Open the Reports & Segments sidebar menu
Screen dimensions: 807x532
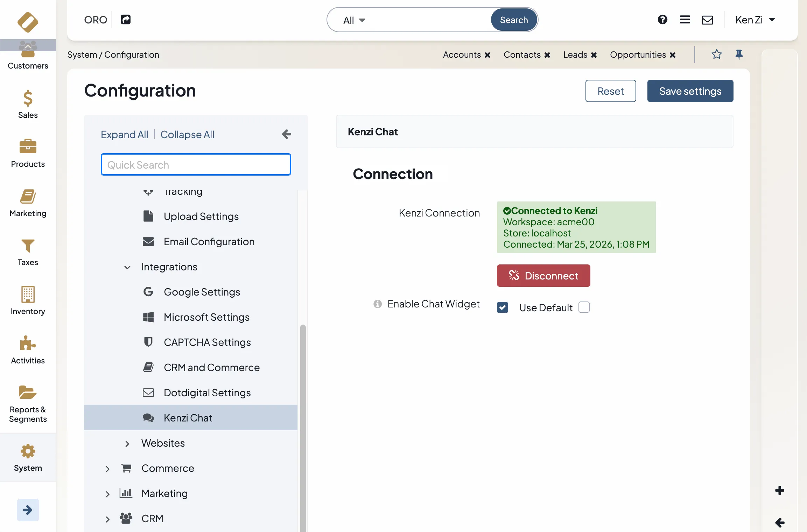28,404
